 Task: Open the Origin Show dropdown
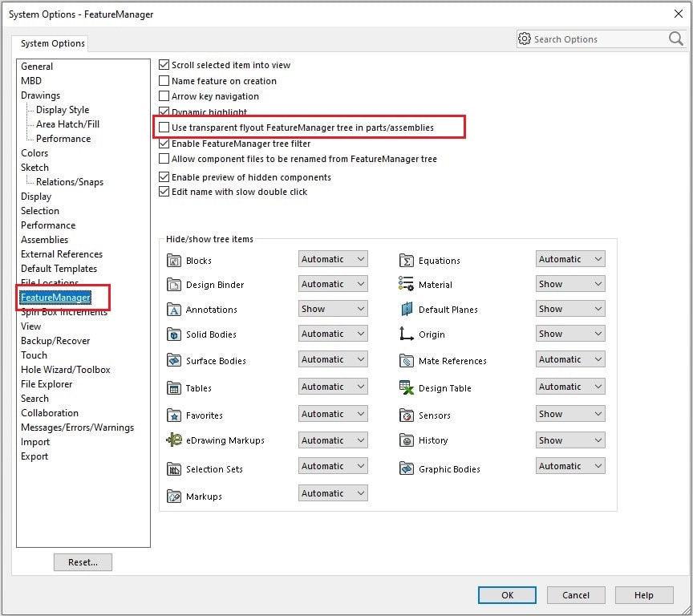click(570, 334)
